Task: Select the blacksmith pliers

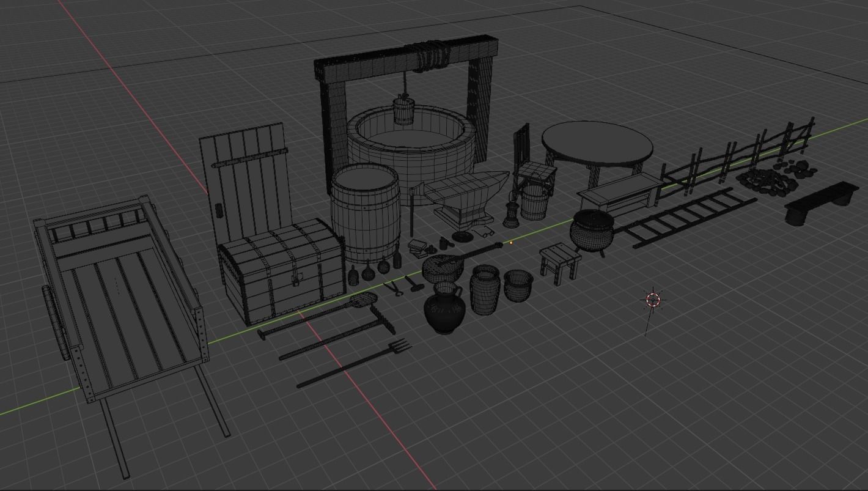Action: pyautogui.click(x=394, y=288)
